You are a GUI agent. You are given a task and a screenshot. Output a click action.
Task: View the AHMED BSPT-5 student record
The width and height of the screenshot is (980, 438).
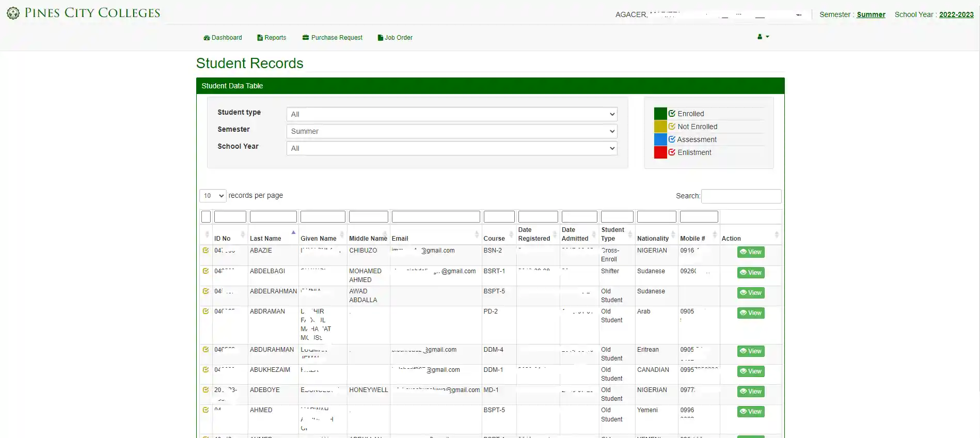coord(751,412)
